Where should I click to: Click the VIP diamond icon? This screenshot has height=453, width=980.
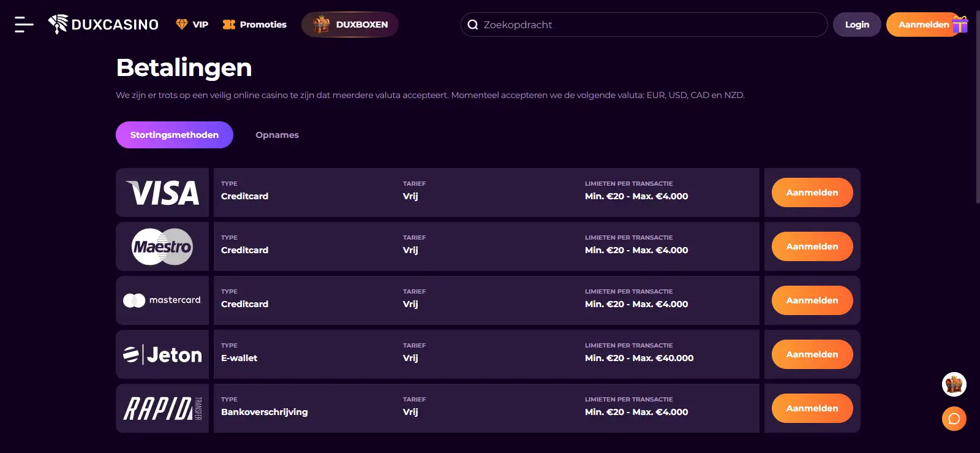click(181, 25)
